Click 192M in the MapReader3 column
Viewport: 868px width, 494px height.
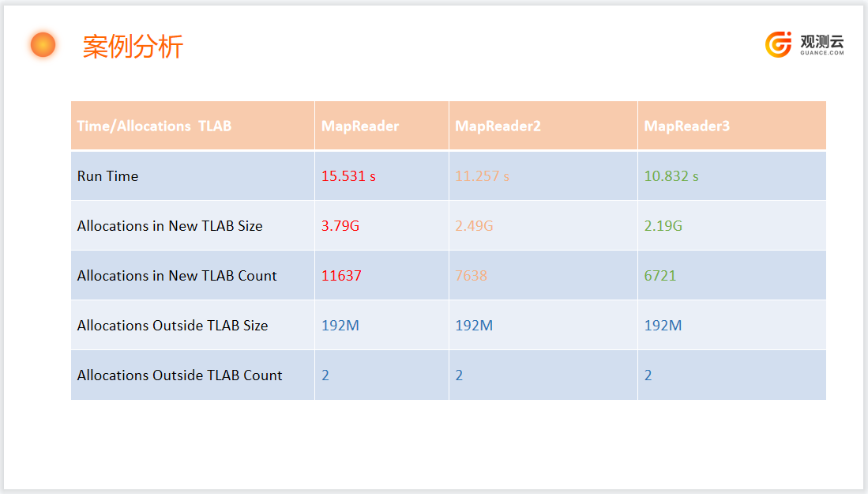(x=663, y=326)
